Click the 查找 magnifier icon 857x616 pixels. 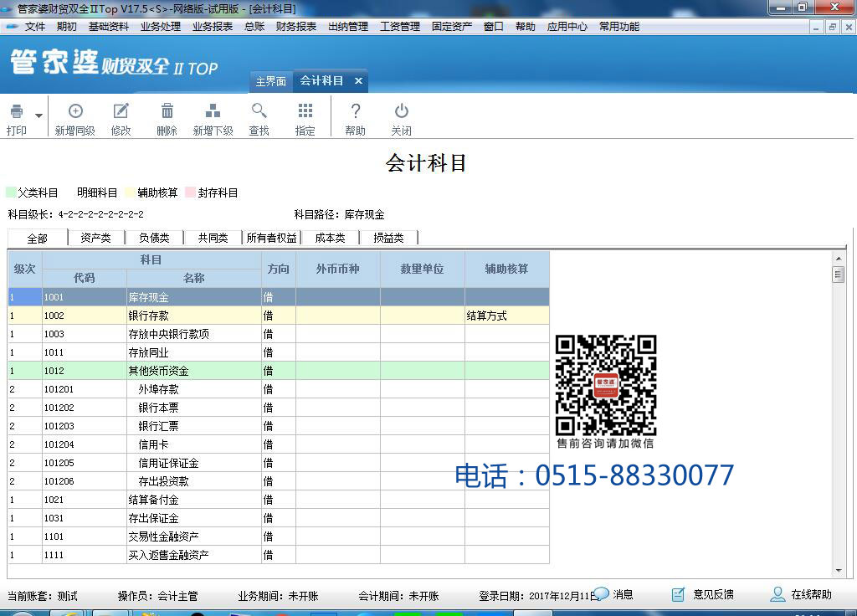point(259,111)
